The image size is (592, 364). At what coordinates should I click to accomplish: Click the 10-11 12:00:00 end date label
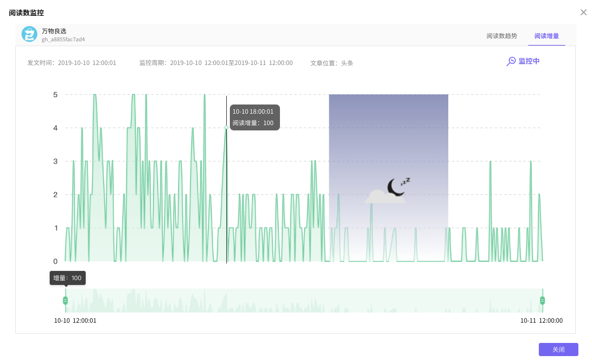tap(541, 321)
